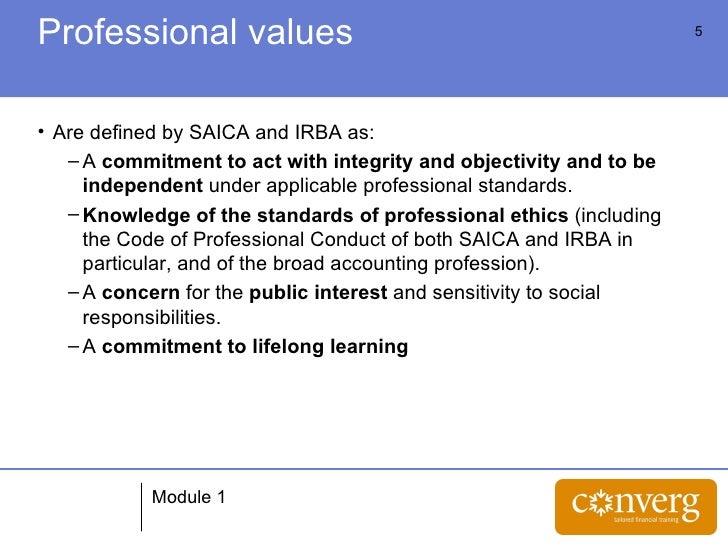The image size is (728, 546).
Task: Select the Professional values title
Action: coord(195,32)
